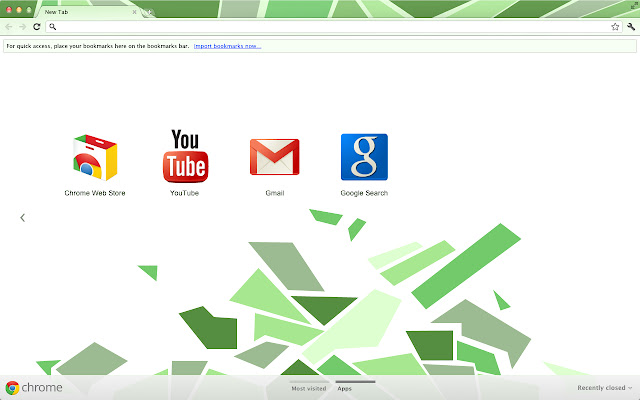Click inside the address bar field
Image resolution: width=640 pixels, height=400 pixels.
click(333, 27)
